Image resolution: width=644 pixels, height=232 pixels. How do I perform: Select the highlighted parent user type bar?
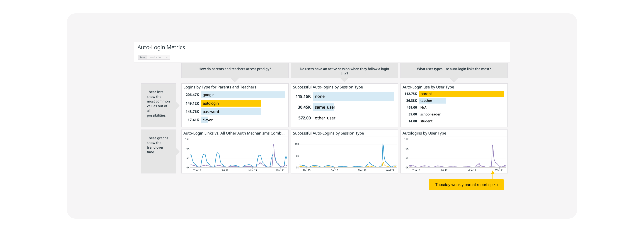tap(461, 94)
